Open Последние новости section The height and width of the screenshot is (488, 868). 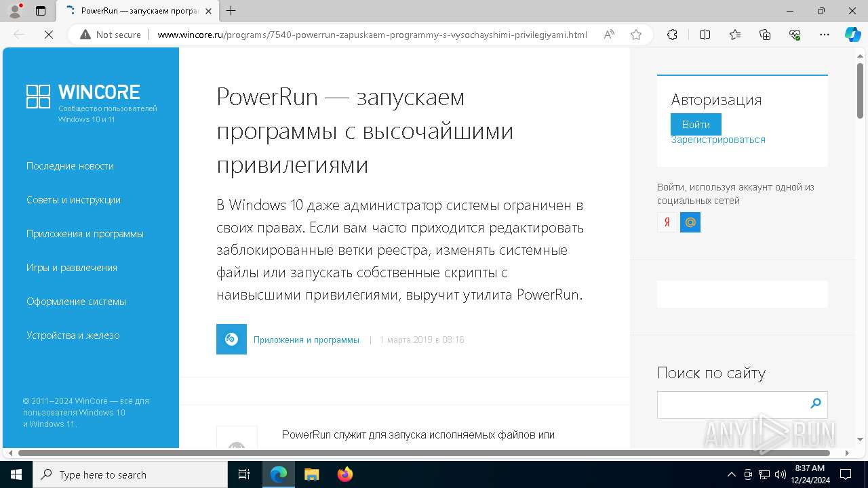tap(70, 166)
